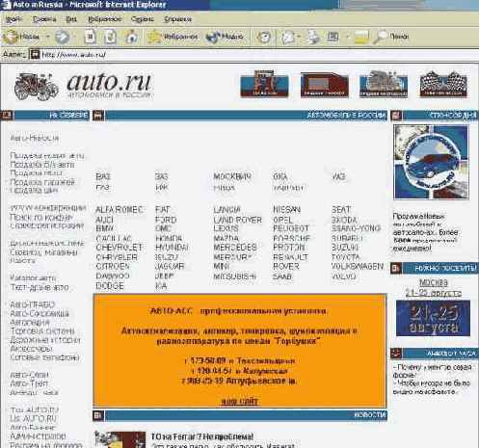Click the icon left of the center section header
Screen dimensions: 479x448
click(98, 115)
